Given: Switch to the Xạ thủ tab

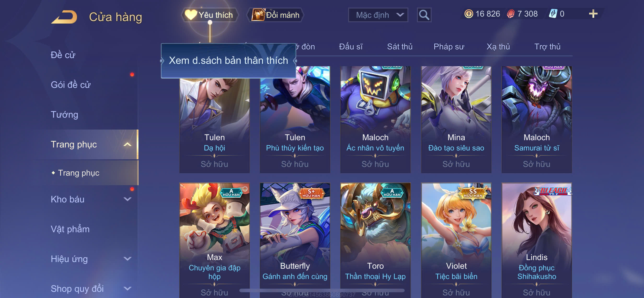Looking at the screenshot, I should pyautogui.click(x=498, y=47).
